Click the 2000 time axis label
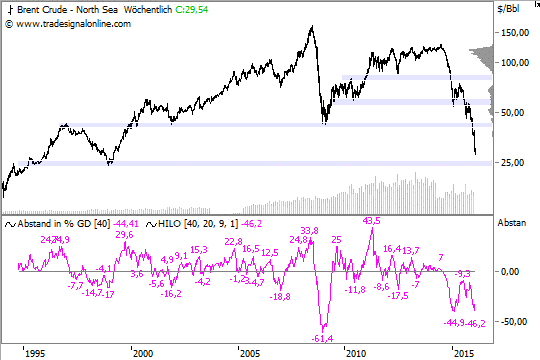Image resolution: width=540 pixels, height=360 pixels. (143, 354)
